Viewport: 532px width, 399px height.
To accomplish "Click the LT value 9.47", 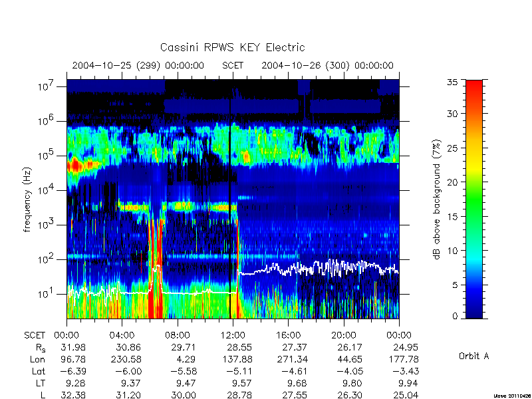I will 187,384.
